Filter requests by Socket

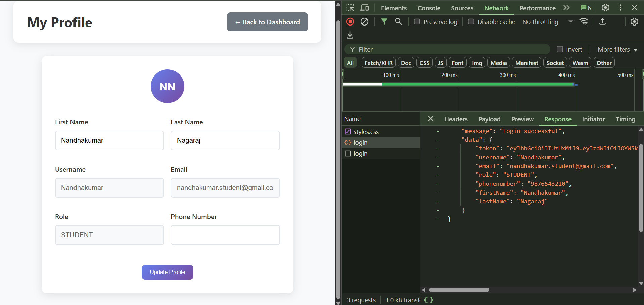pos(555,63)
